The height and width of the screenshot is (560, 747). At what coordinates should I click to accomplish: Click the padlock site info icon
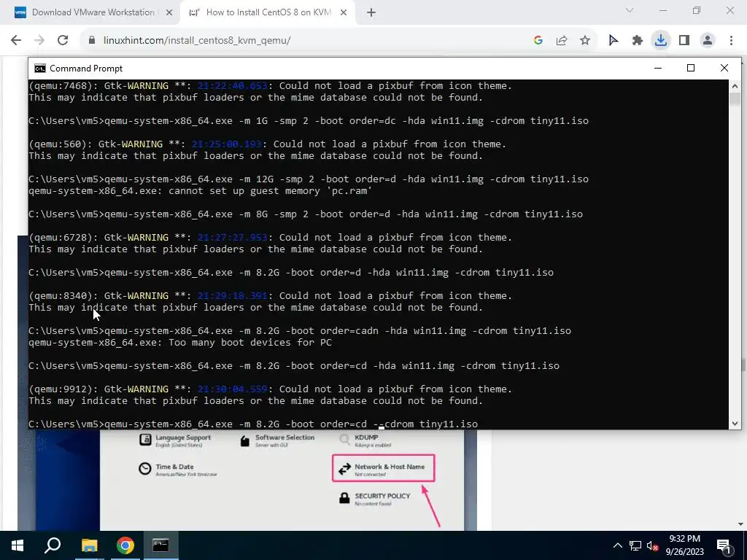[x=92, y=41]
